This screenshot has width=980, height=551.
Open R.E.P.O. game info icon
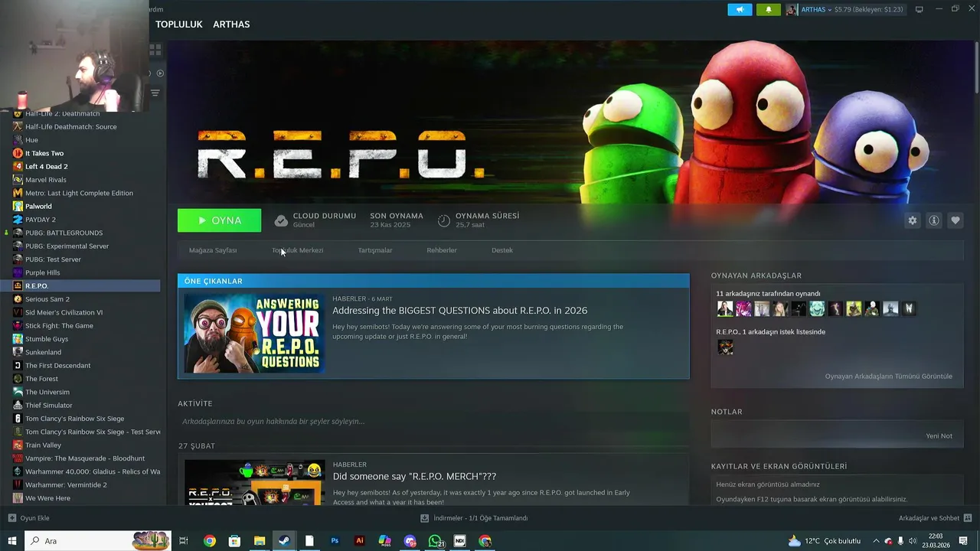click(x=934, y=220)
